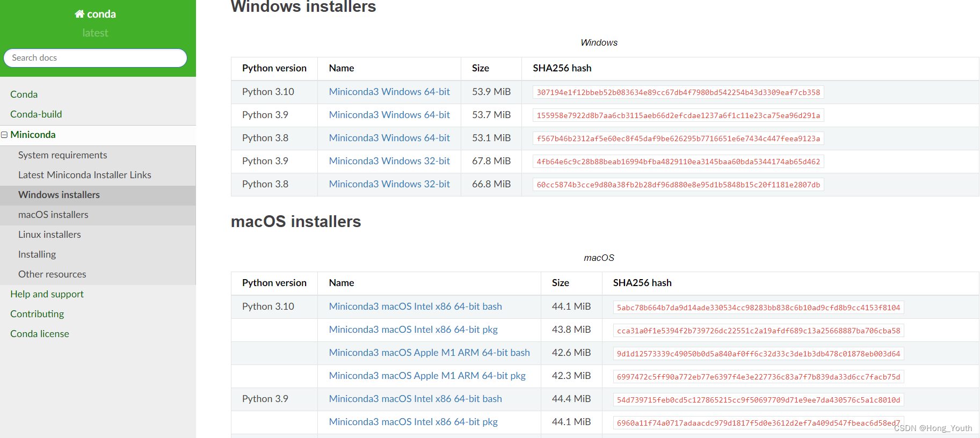980x438 pixels.
Task: Click the hash starting with 155958e7
Action: coord(678,115)
